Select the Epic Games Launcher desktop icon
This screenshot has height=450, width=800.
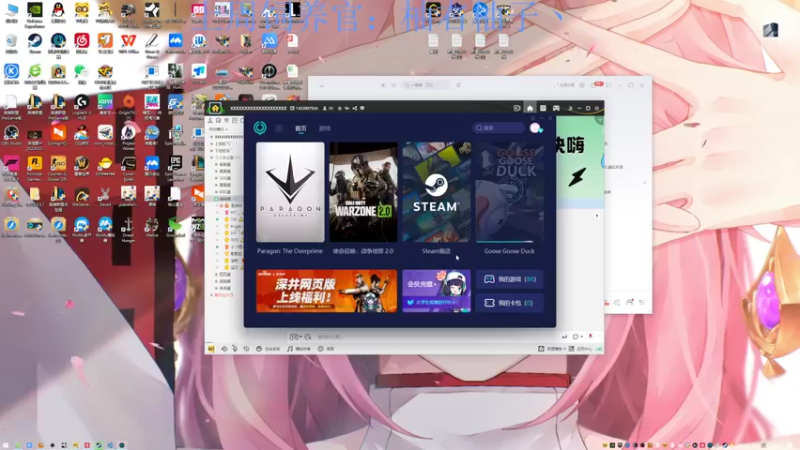[x=175, y=167]
